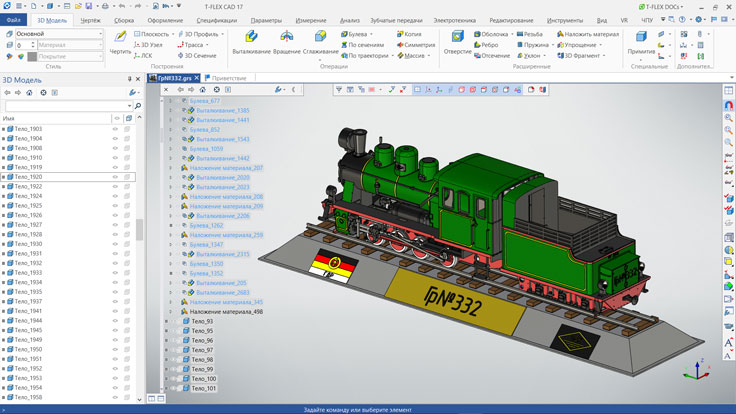
Task: Toggle visibility eye of Тело_1920
Action: tap(115, 177)
